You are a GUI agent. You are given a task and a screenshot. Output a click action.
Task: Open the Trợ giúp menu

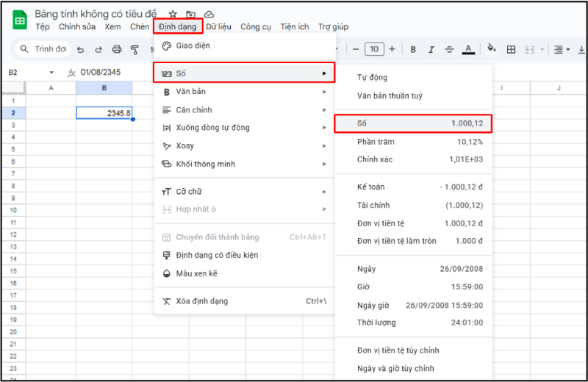pyautogui.click(x=334, y=26)
